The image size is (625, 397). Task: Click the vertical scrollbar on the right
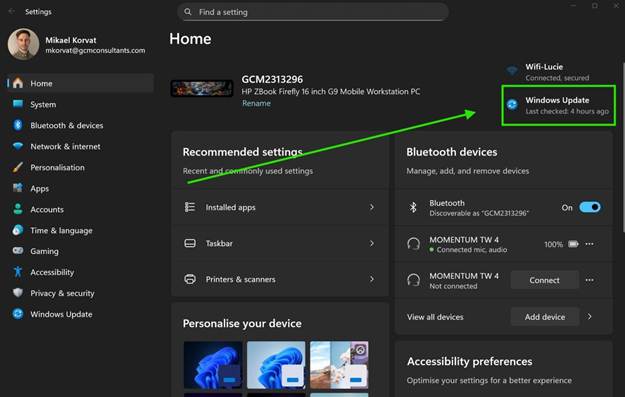(x=623, y=147)
